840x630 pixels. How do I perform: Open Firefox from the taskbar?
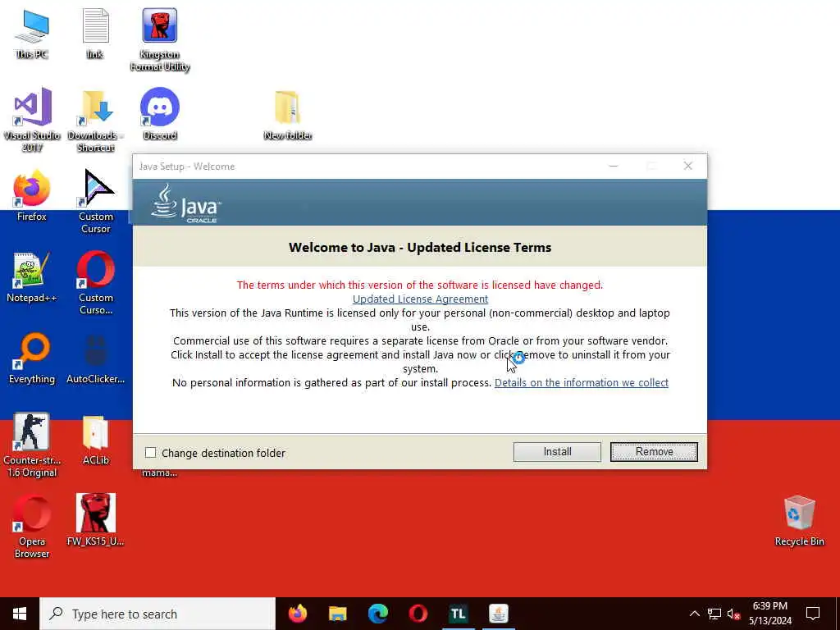[x=297, y=614]
